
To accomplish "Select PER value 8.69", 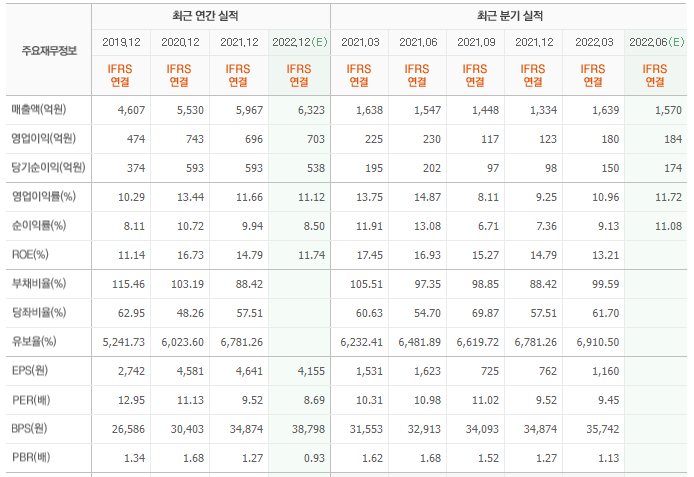I will 314,400.
